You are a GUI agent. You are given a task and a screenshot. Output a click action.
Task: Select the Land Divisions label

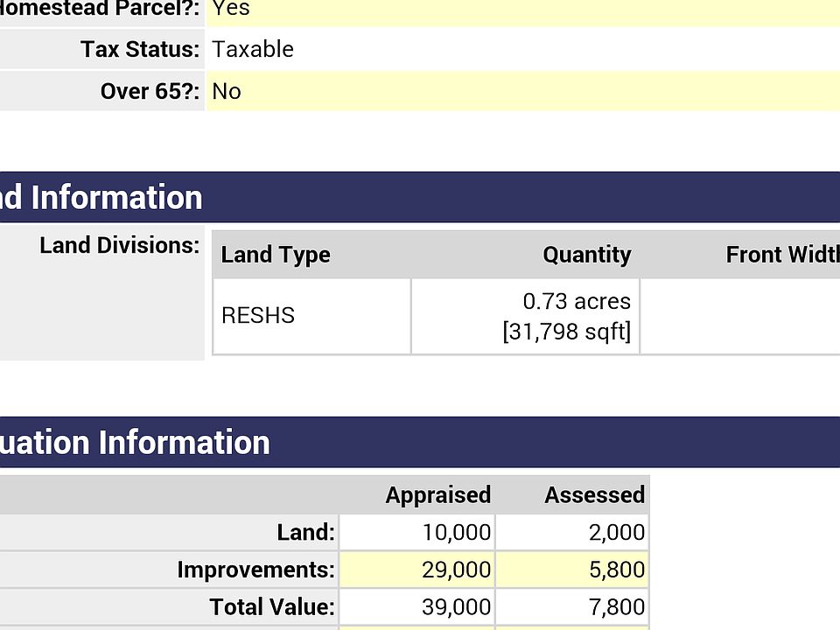pyautogui.click(x=119, y=245)
